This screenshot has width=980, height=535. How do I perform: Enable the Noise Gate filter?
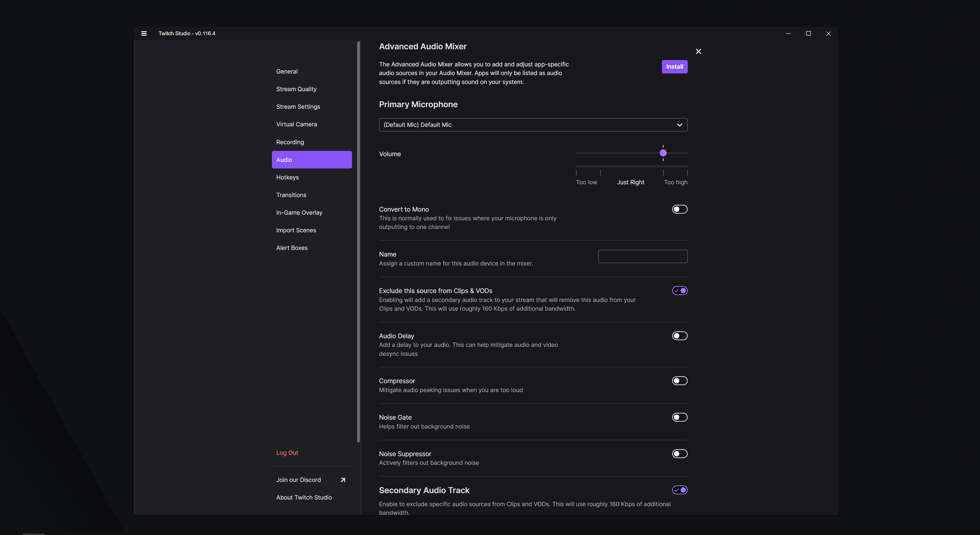point(680,417)
